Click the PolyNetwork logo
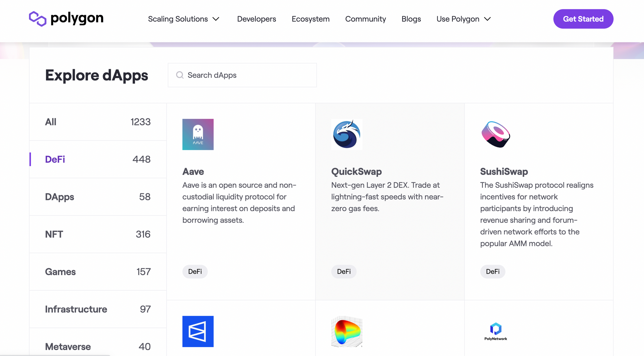Screen dimensions: 644x356 tap(496, 331)
